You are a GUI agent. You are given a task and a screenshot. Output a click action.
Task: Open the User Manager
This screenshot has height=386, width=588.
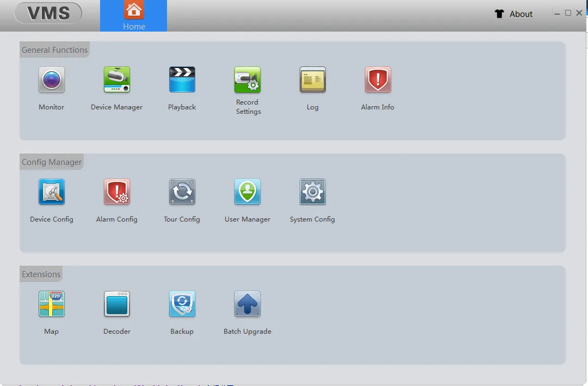click(247, 192)
